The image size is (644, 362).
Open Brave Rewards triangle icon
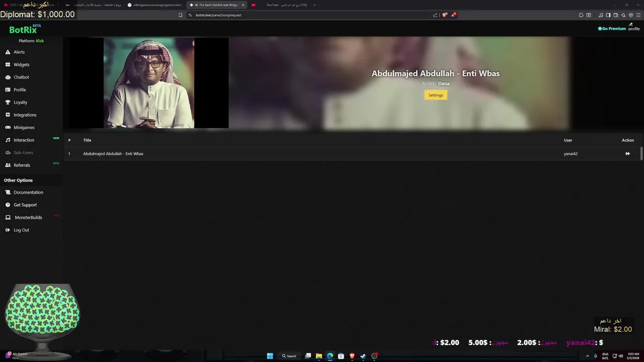pos(453,15)
